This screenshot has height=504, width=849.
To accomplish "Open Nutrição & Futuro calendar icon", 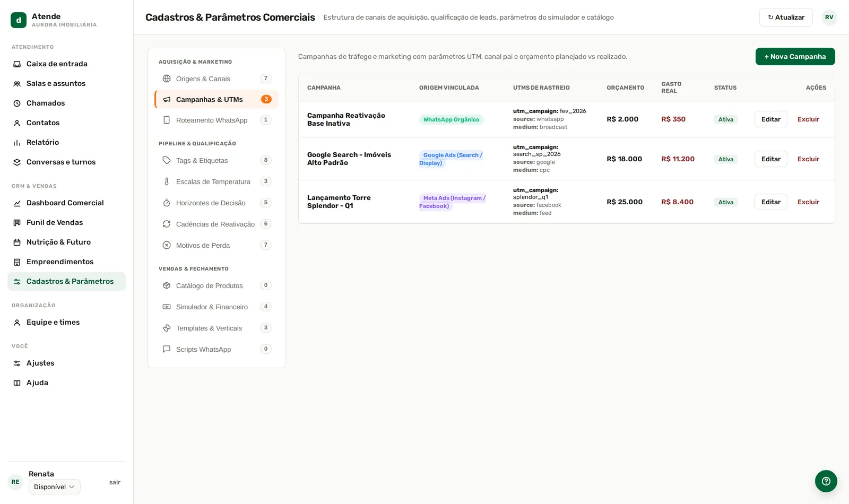I will point(17,242).
